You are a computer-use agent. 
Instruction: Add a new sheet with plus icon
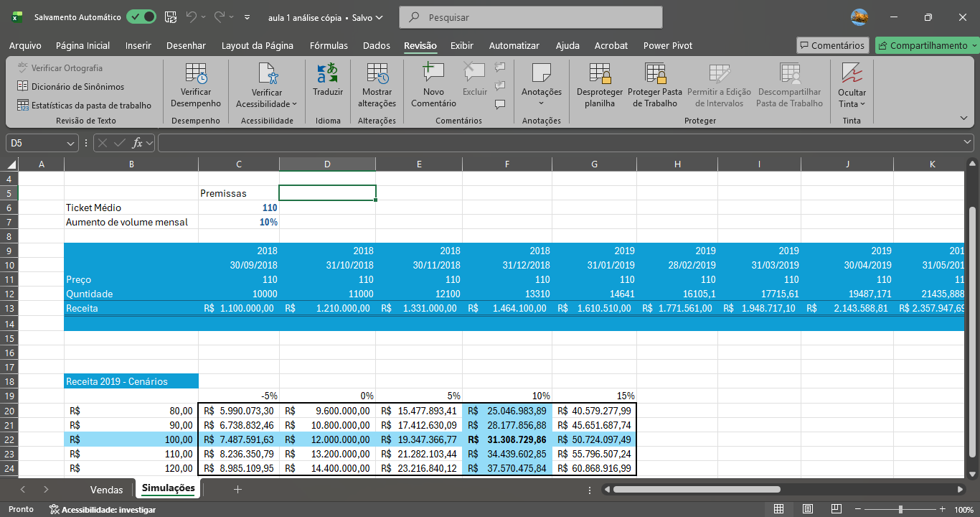[x=237, y=489]
